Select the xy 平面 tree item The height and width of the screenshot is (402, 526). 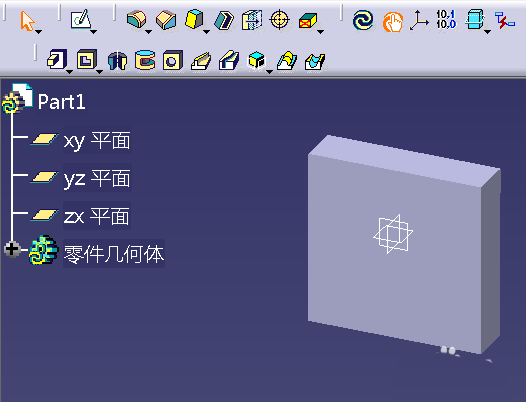point(97,140)
